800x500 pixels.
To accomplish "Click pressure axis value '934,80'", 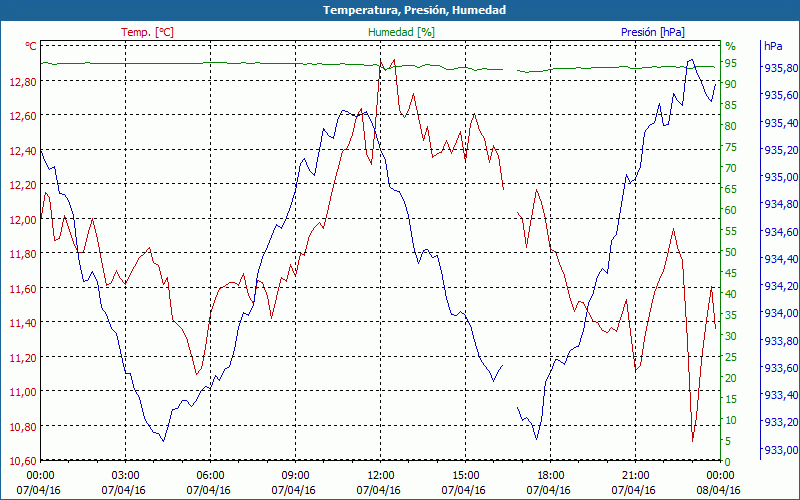I will pos(781,204).
